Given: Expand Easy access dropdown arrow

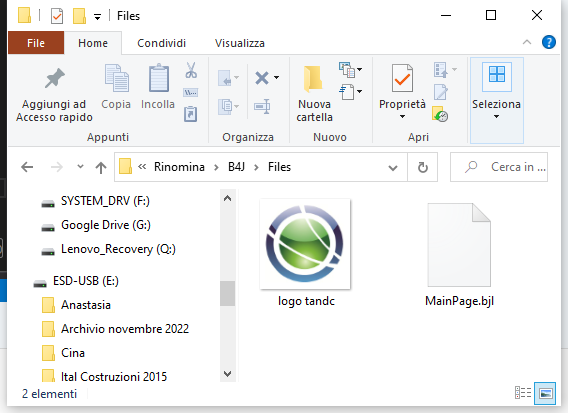Looking at the screenshot, I should tap(359, 91).
